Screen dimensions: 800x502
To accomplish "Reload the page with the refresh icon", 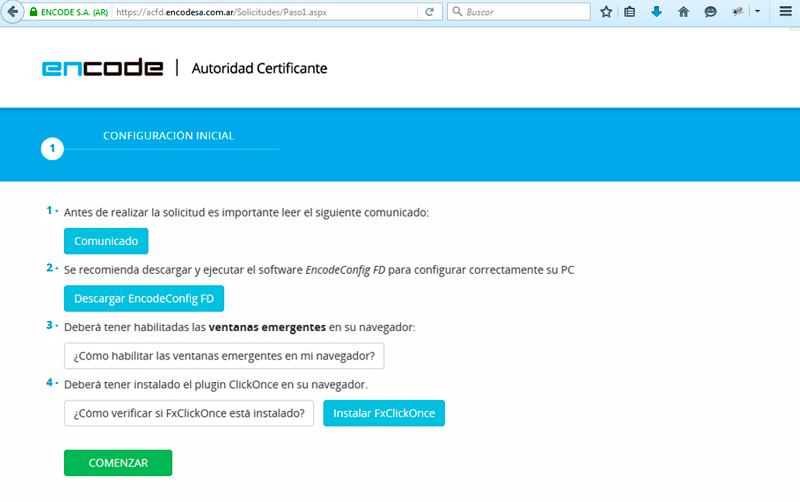I will pyautogui.click(x=429, y=12).
